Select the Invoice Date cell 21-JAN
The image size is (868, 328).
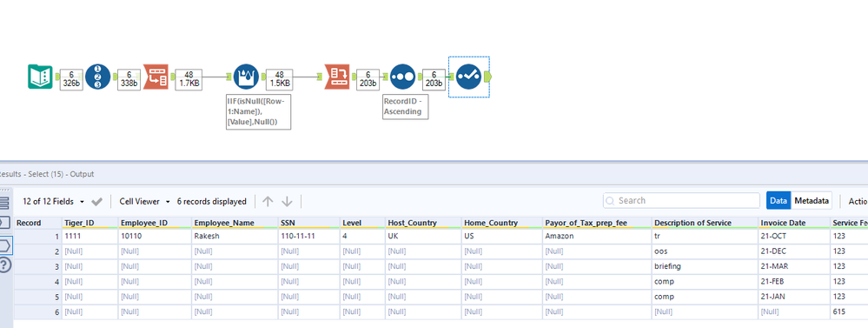click(794, 297)
